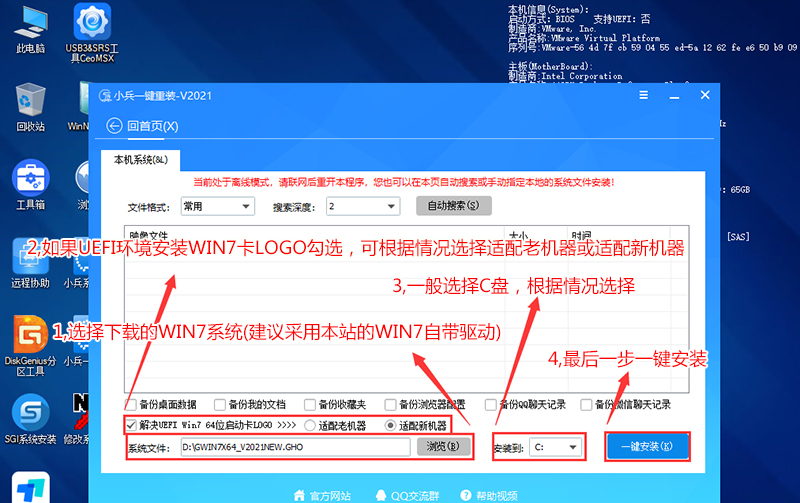Click the 自动搜索(S) button

point(454,206)
